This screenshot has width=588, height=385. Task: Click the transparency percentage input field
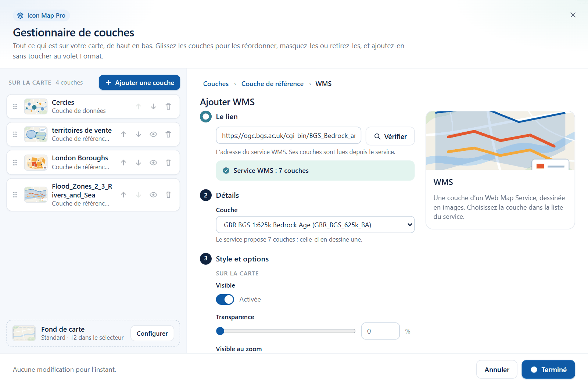380,331
